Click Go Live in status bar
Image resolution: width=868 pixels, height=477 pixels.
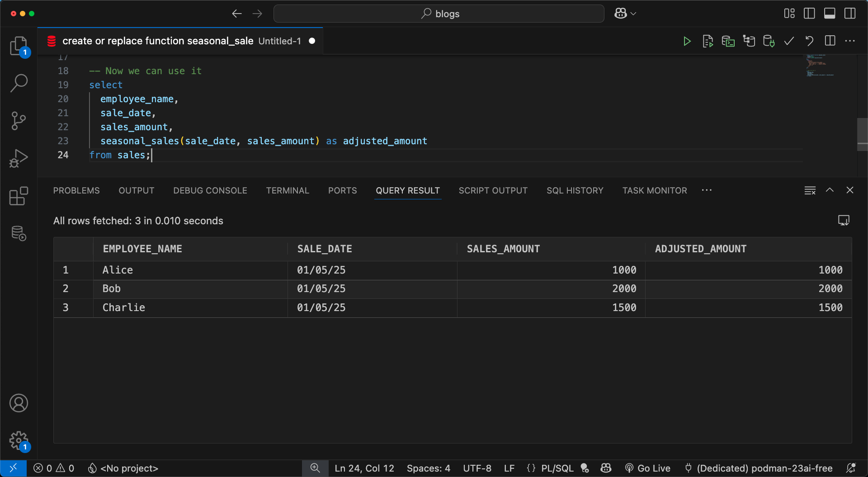(648, 468)
